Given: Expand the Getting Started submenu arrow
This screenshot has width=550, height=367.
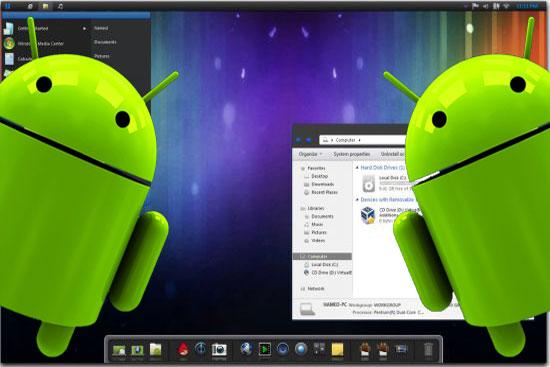Looking at the screenshot, I should point(85,28).
